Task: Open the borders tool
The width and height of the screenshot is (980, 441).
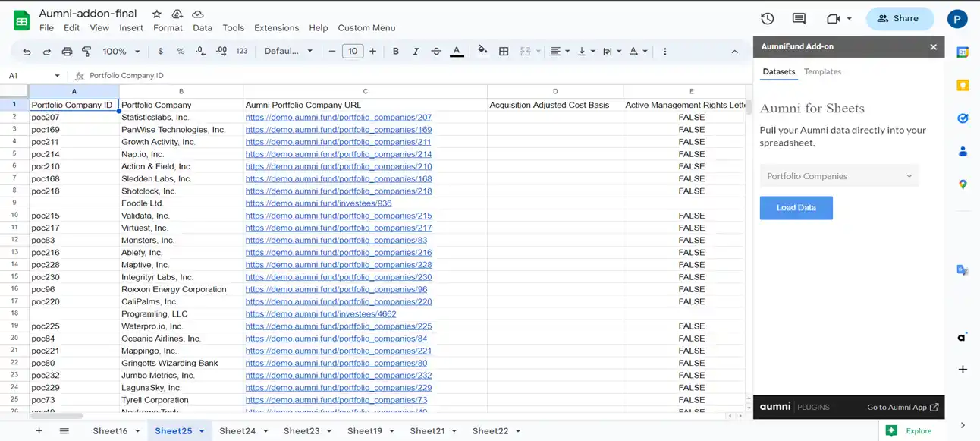Action: point(504,52)
